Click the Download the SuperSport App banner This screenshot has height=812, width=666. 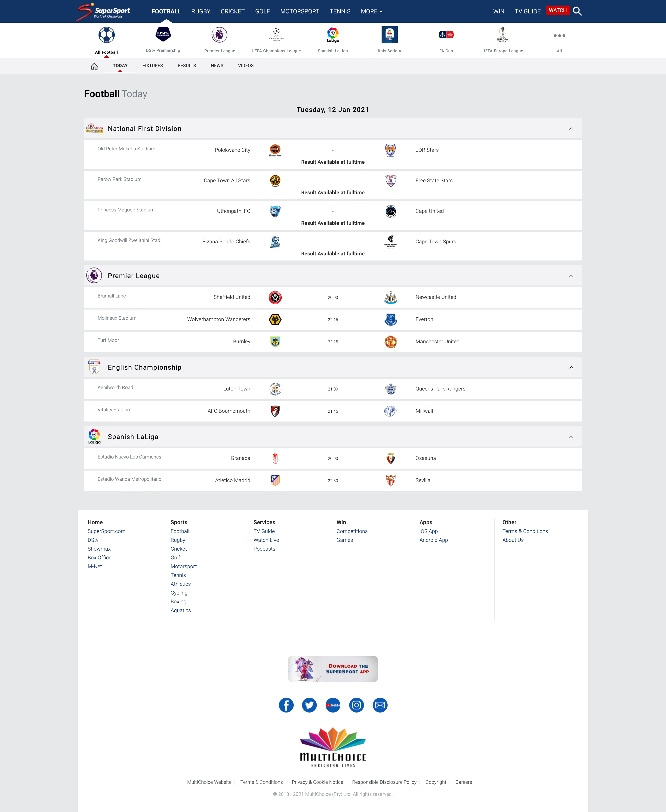pos(333,669)
